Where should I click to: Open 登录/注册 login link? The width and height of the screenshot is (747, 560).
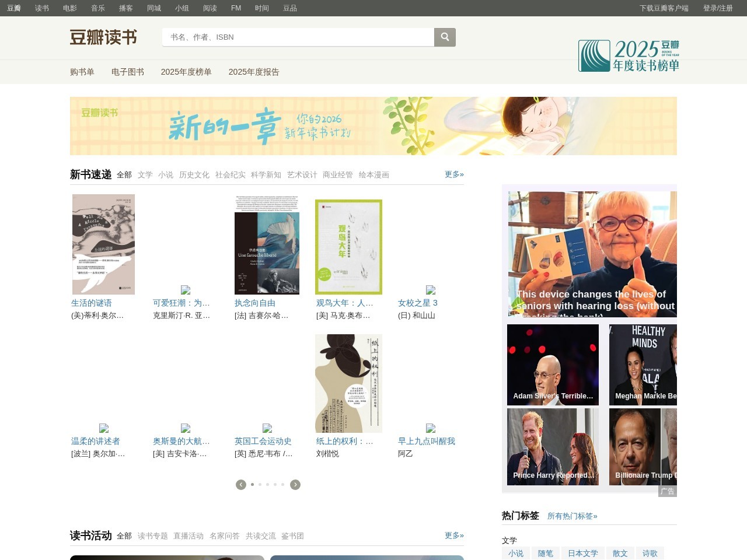[718, 8]
